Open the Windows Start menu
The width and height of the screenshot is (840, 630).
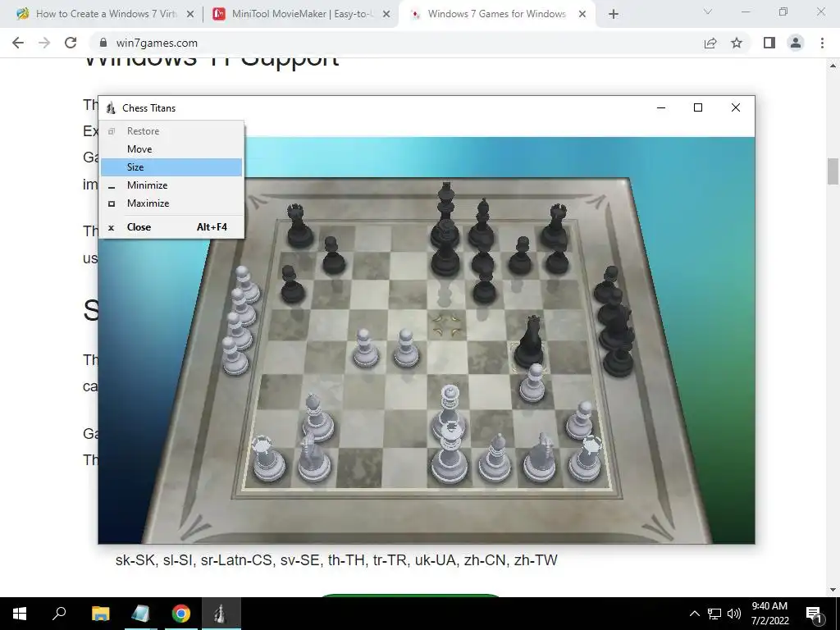pyautogui.click(x=20, y=614)
